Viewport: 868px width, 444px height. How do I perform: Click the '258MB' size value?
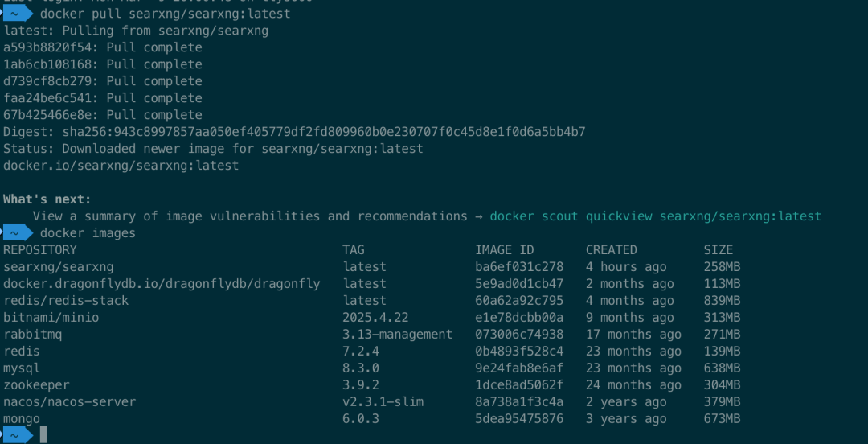pyautogui.click(x=722, y=267)
